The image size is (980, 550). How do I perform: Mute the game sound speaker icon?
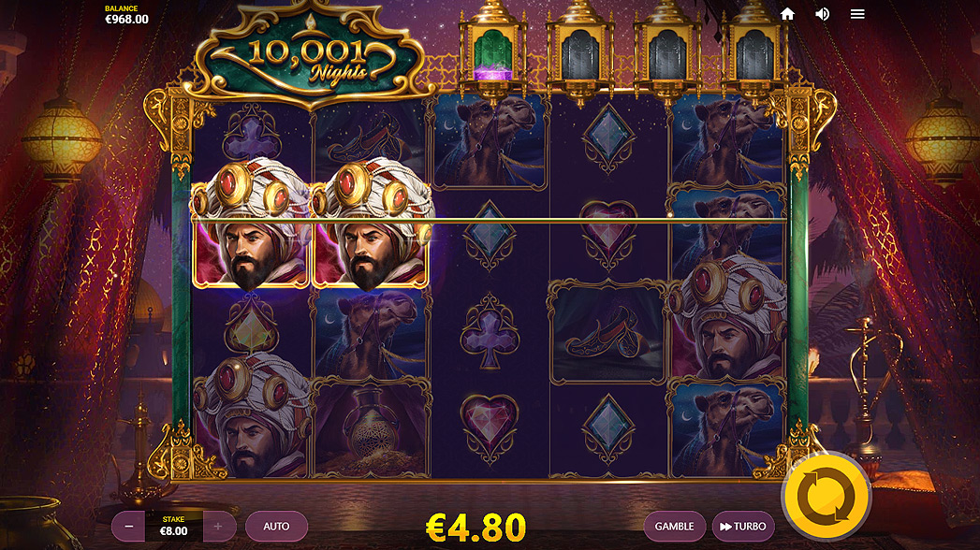tap(822, 14)
